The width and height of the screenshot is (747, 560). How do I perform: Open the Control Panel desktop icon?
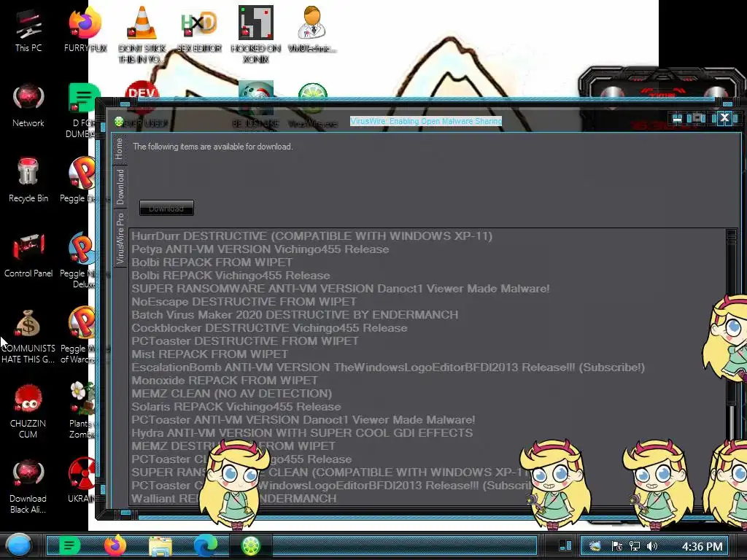[x=28, y=256]
